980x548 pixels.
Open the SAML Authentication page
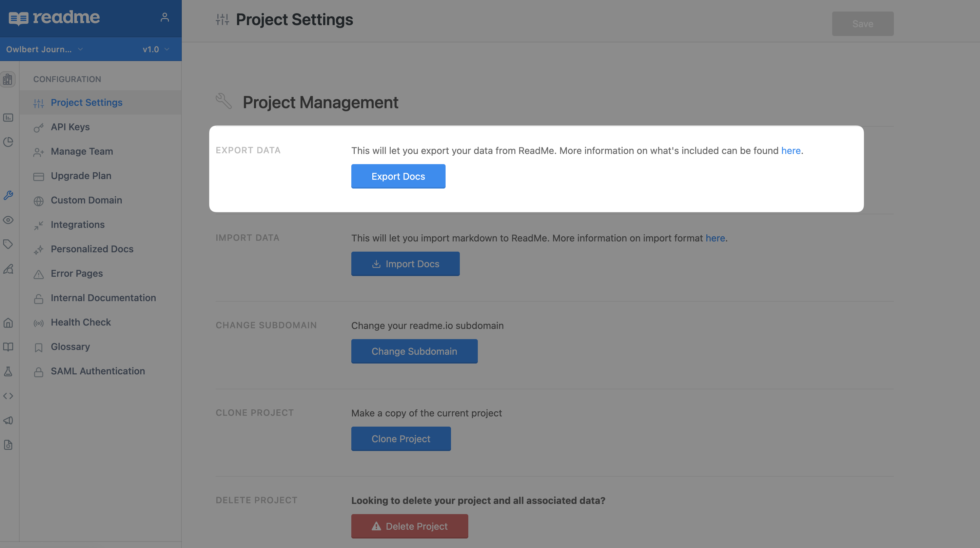tap(97, 371)
